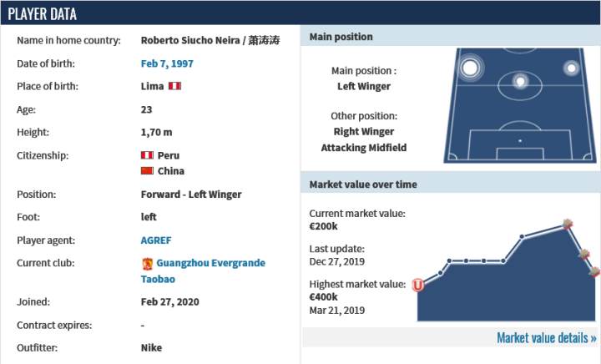Screen dimensions: 601x364
Task: Click the second data point on value chart
Action: pyautogui.click(x=449, y=261)
